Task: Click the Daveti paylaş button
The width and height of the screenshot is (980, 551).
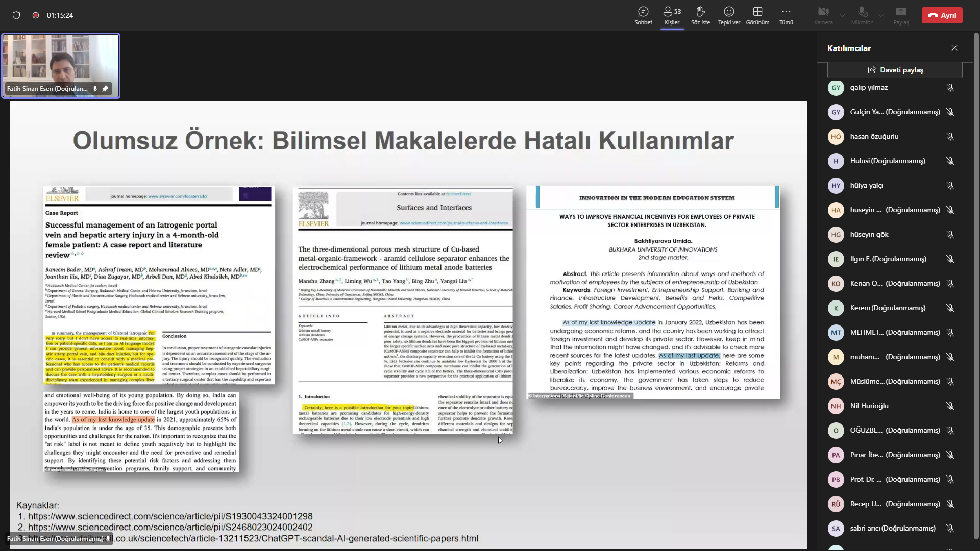Action: 895,70
